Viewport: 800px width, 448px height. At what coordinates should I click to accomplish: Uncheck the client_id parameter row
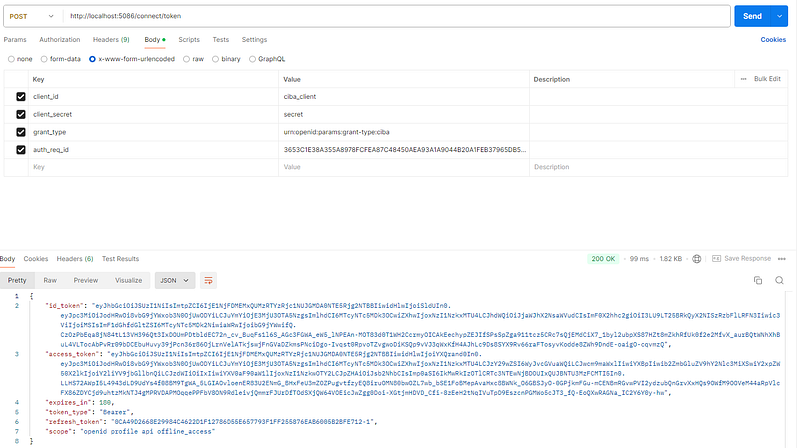21,96
